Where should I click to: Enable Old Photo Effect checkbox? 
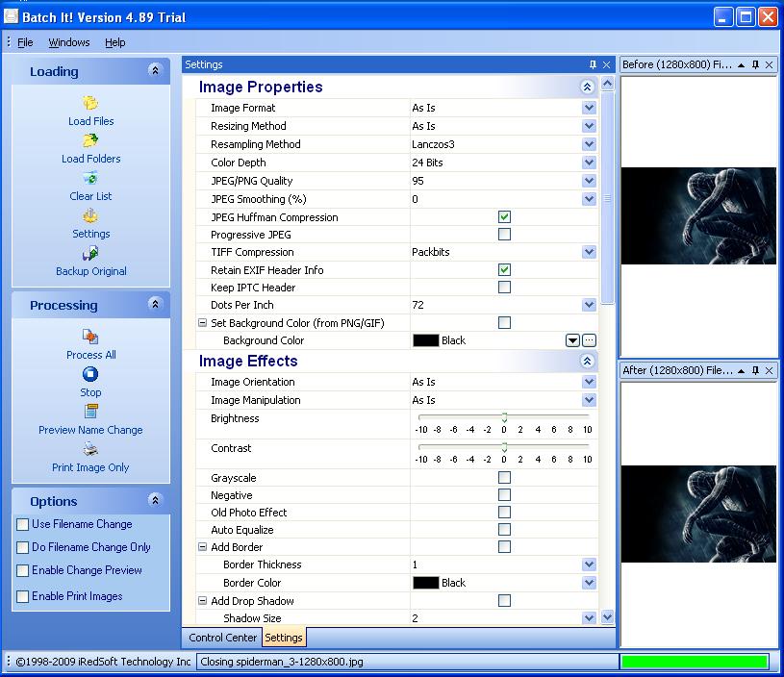pos(504,512)
